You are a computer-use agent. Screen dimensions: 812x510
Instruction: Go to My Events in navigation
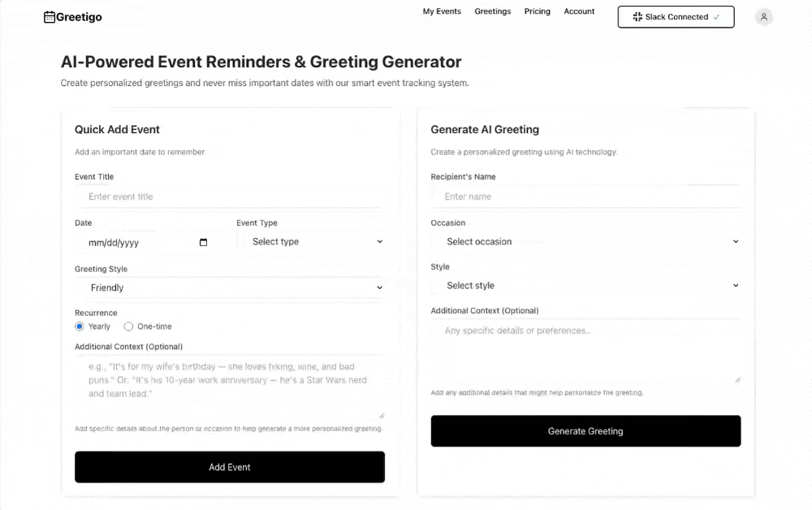pos(442,11)
